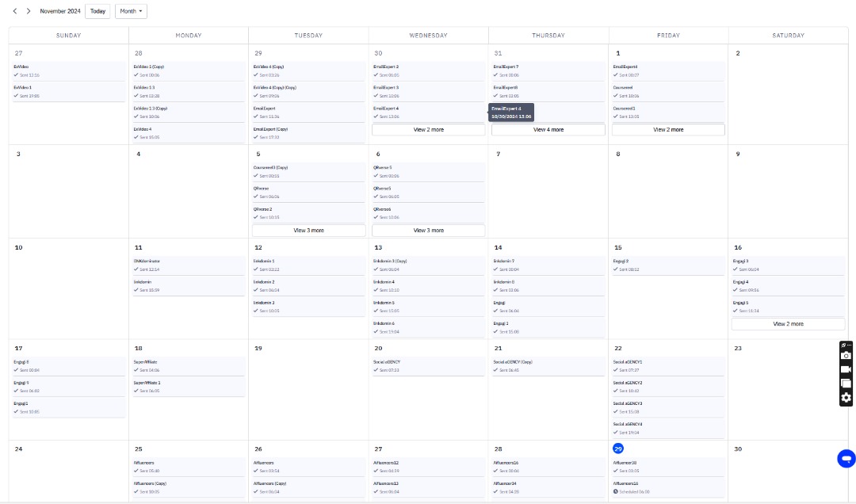
Task: Expand View 3 more on November 6
Action: tap(429, 231)
